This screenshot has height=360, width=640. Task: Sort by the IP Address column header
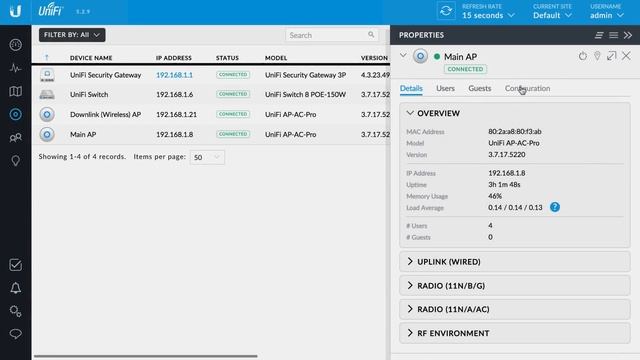pos(173,58)
